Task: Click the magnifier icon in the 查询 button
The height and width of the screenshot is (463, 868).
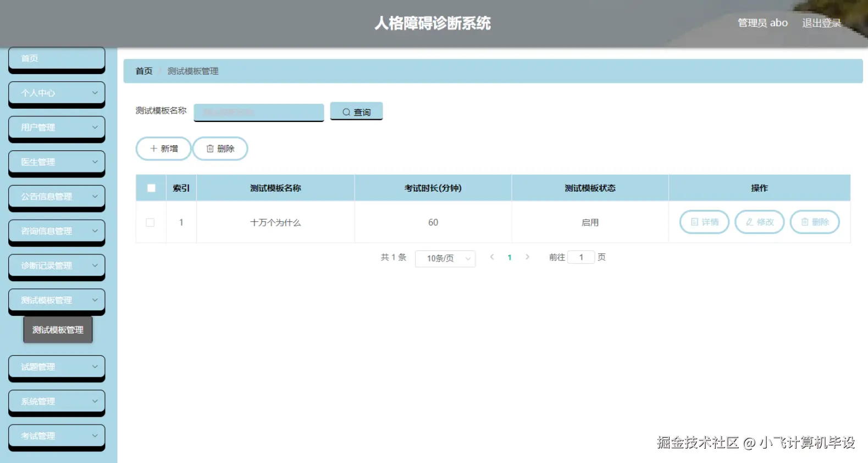Action: point(346,112)
